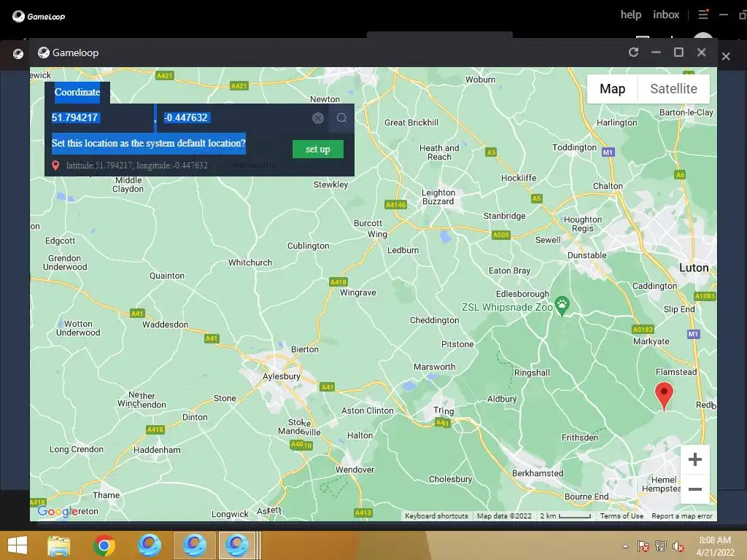Click the Berkhamsted label on map
Screen dimensions: 747x560
(538, 472)
